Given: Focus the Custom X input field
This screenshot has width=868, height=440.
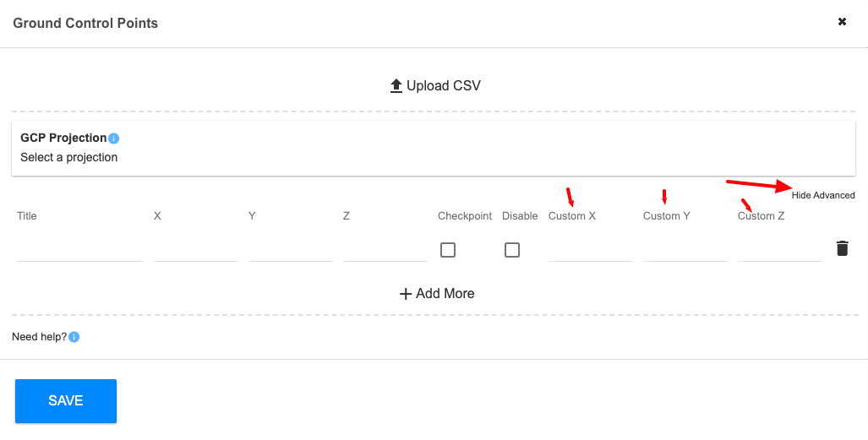Looking at the screenshot, I should pyautogui.click(x=591, y=250).
